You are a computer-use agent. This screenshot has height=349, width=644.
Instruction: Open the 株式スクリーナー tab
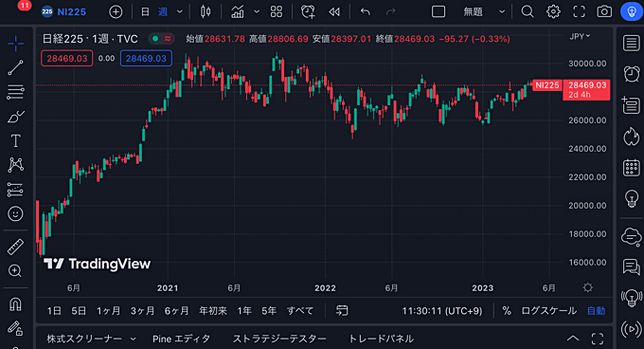coord(91,339)
